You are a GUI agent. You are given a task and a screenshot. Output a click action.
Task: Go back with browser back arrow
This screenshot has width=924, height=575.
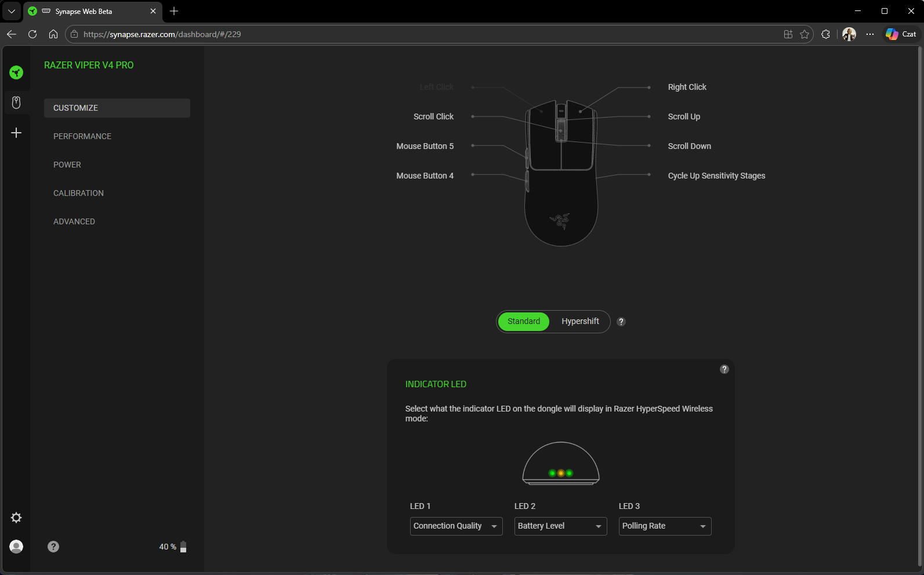tap(12, 34)
